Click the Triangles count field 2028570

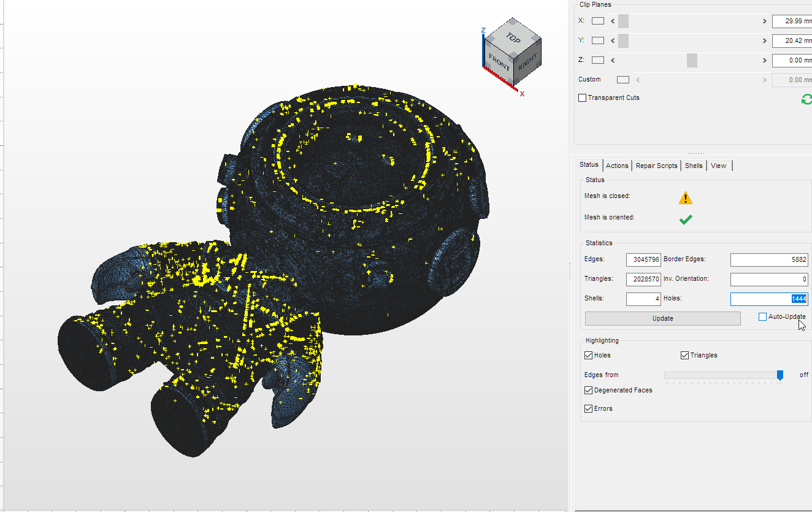tap(643, 280)
